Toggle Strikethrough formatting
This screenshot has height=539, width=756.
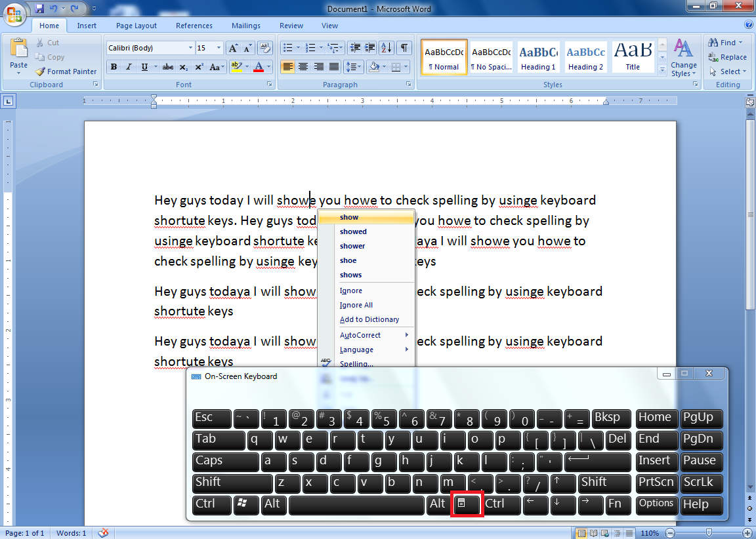[x=167, y=67]
